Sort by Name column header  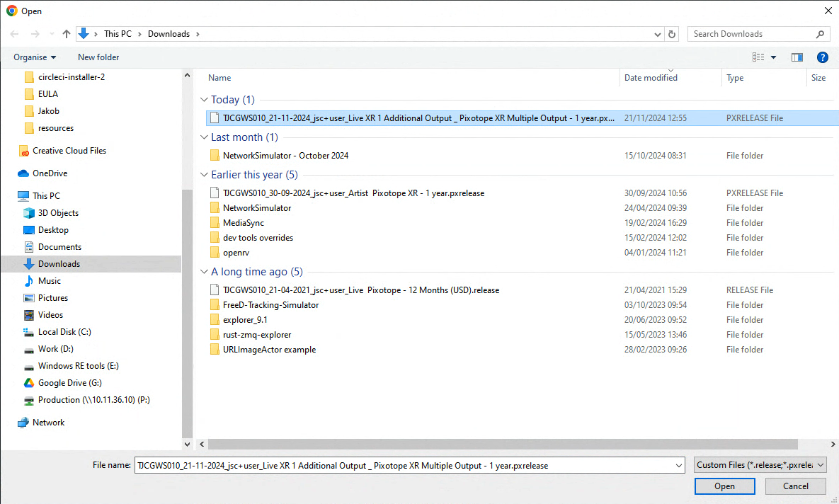[219, 78]
